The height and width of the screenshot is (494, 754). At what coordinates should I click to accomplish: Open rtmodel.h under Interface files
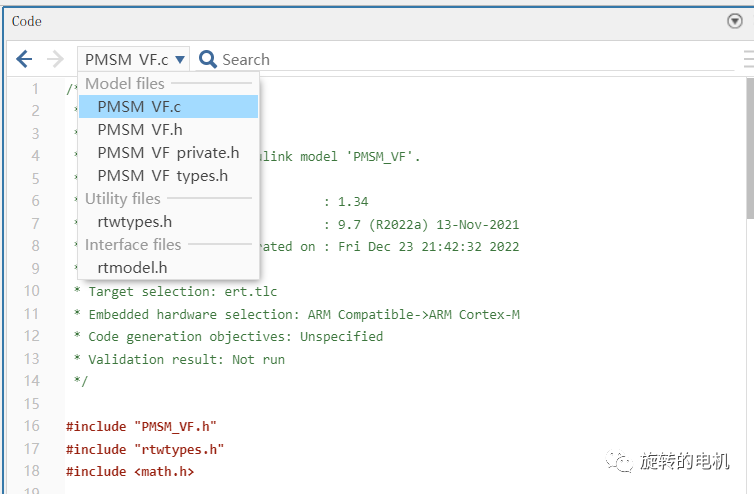coord(168,267)
